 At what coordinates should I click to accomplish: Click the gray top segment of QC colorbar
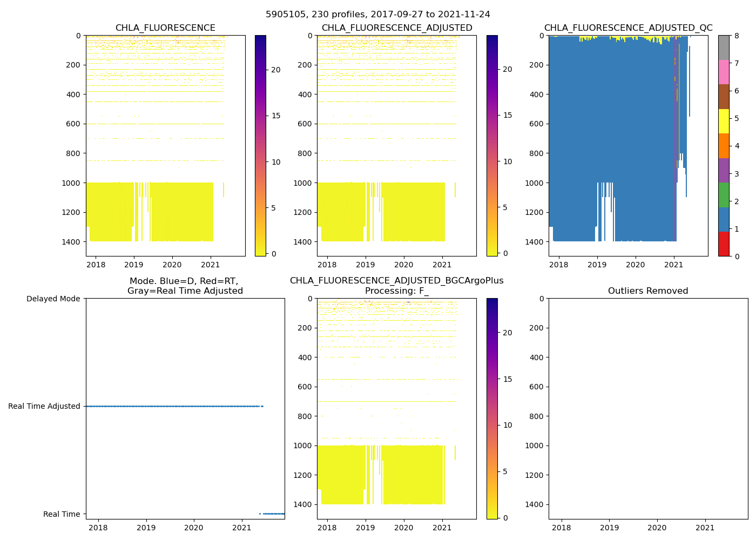click(x=724, y=48)
